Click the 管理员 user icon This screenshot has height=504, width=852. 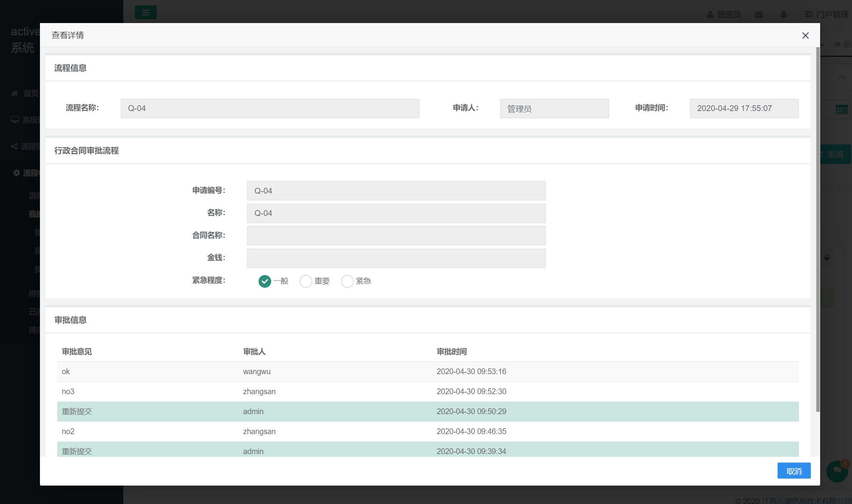pos(710,15)
